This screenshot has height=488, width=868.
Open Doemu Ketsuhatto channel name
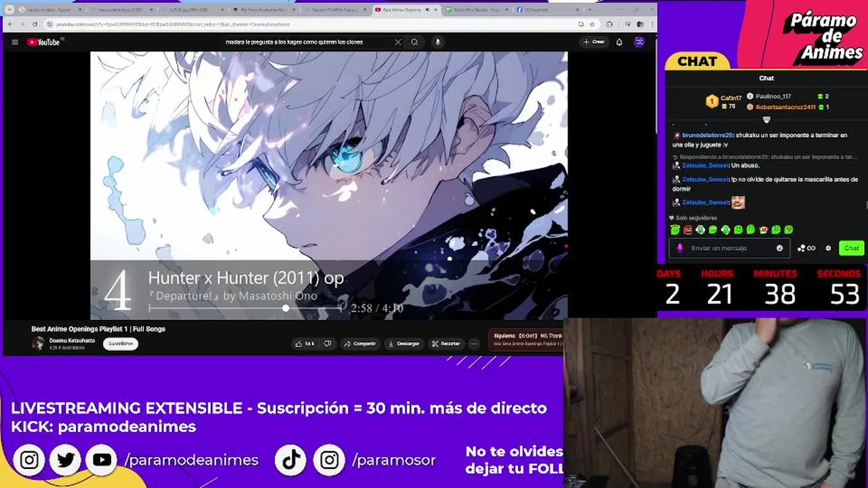point(72,340)
